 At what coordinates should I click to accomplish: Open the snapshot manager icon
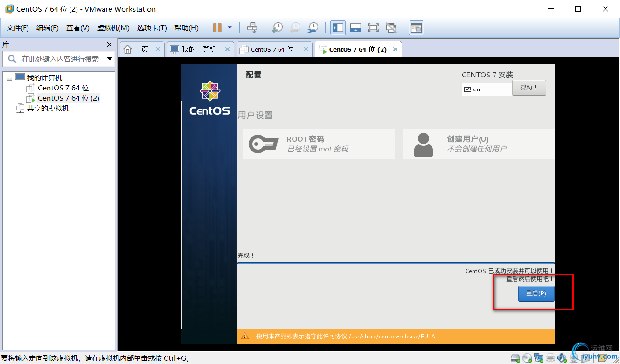click(313, 28)
